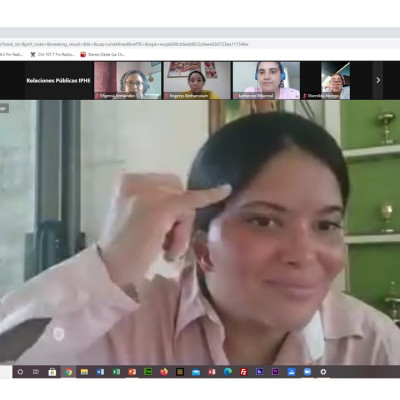Open Google Chrome from the taskbar
This screenshot has width=400, height=400.
tap(68, 372)
